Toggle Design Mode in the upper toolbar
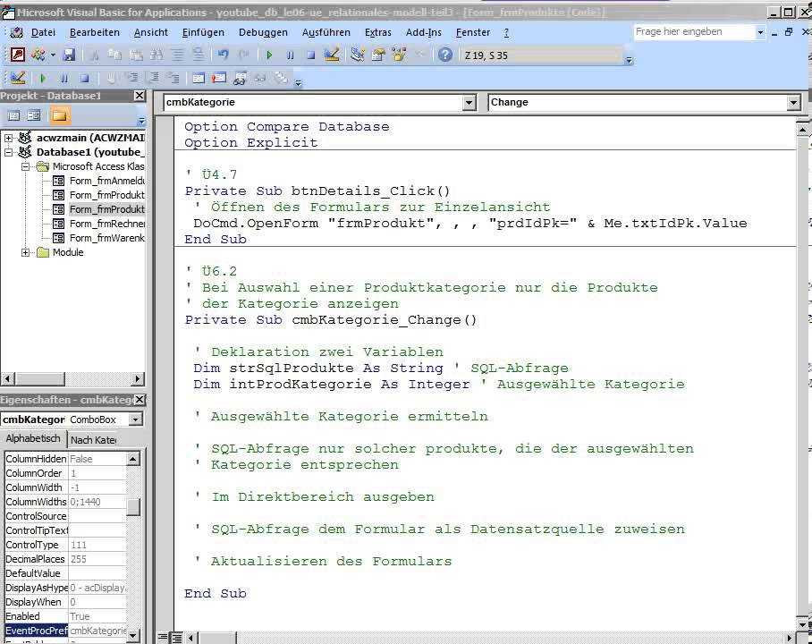Image resolution: width=812 pixels, height=644 pixels. (332, 55)
